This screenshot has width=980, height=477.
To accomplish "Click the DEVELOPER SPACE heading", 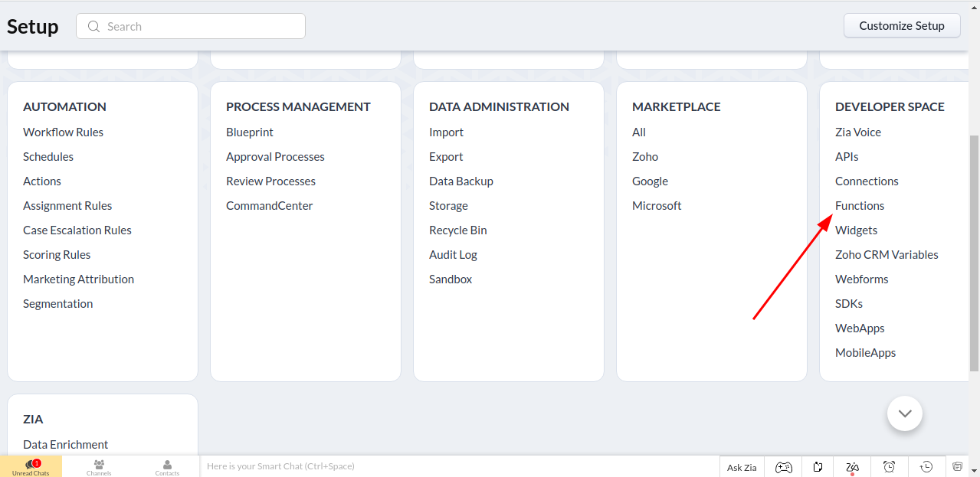I will [890, 106].
